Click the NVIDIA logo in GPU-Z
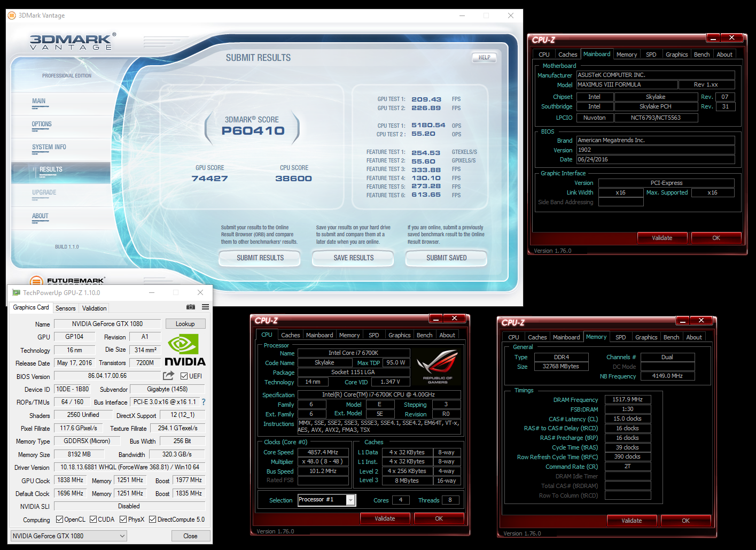 185,350
